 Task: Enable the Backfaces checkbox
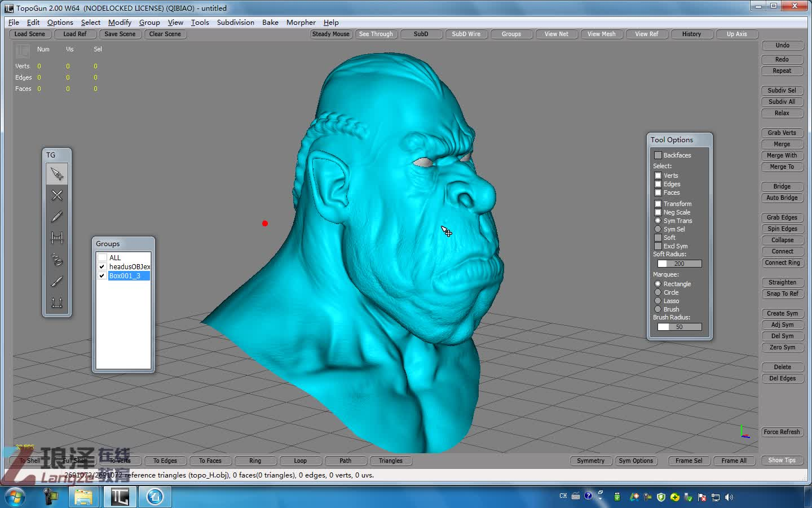click(x=657, y=155)
